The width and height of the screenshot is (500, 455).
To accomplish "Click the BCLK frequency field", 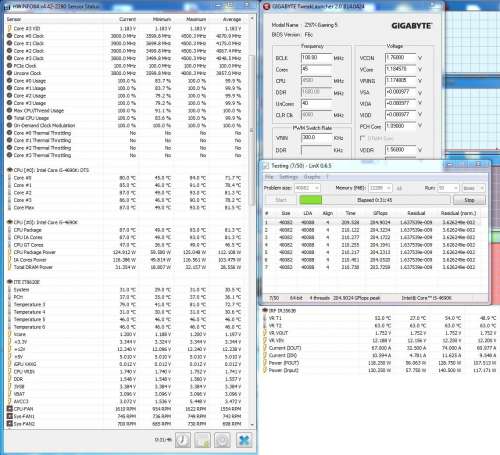I will tap(316, 58).
